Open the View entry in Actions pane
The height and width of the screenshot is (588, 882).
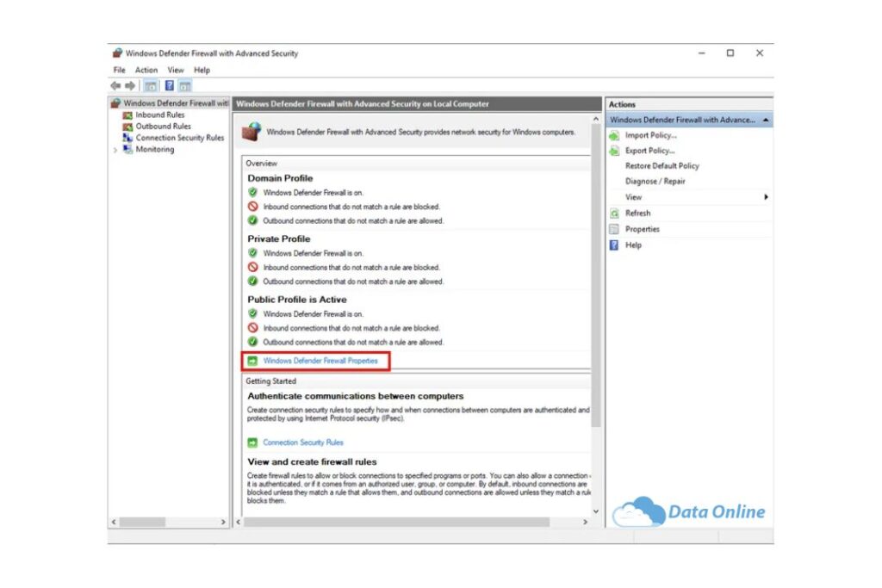click(x=633, y=197)
